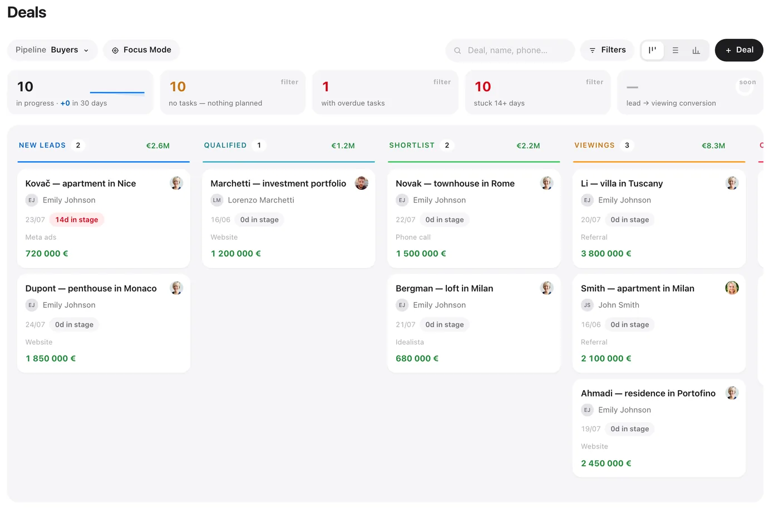Open assignee avatar on Marchetti deal card
This screenshot has height=532, width=779.
(x=362, y=183)
